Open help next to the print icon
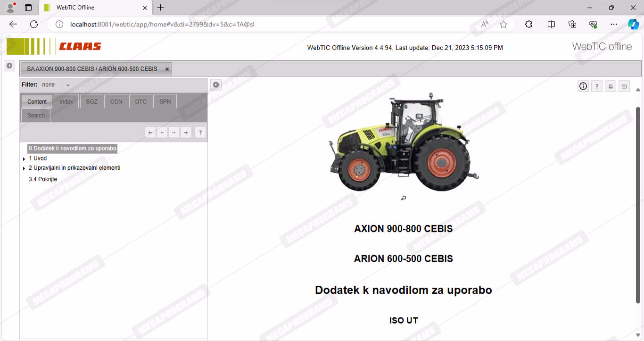The height and width of the screenshot is (341, 644). (597, 86)
